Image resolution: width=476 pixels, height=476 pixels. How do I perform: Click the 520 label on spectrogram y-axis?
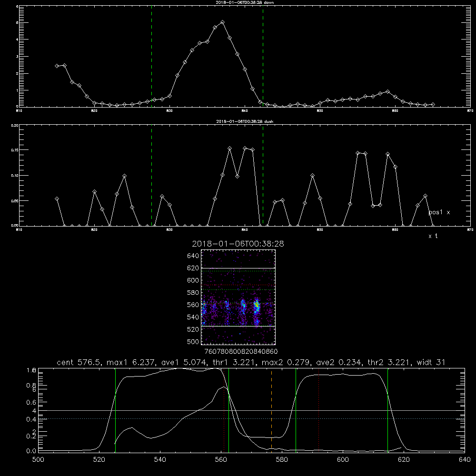tap(193, 329)
